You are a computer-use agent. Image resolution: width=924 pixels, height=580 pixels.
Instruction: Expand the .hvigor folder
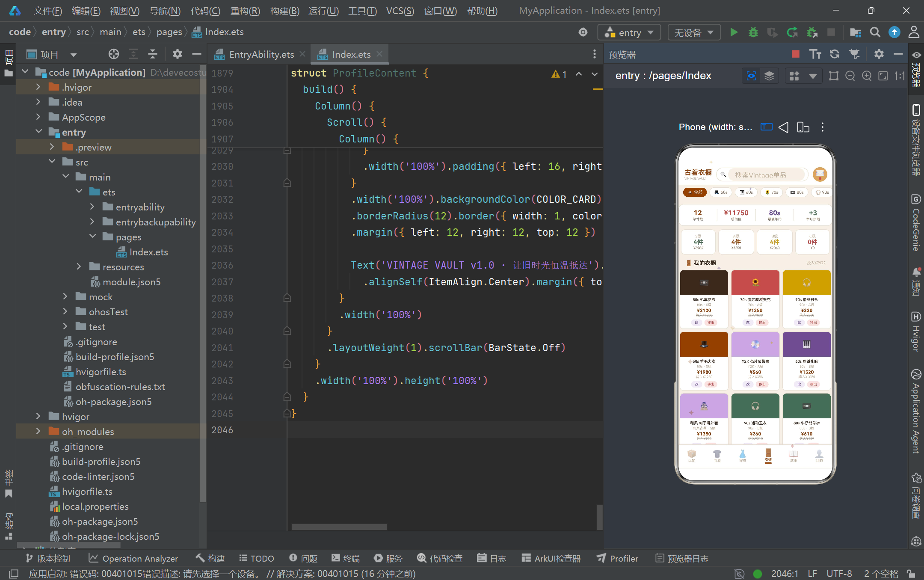pos(38,87)
